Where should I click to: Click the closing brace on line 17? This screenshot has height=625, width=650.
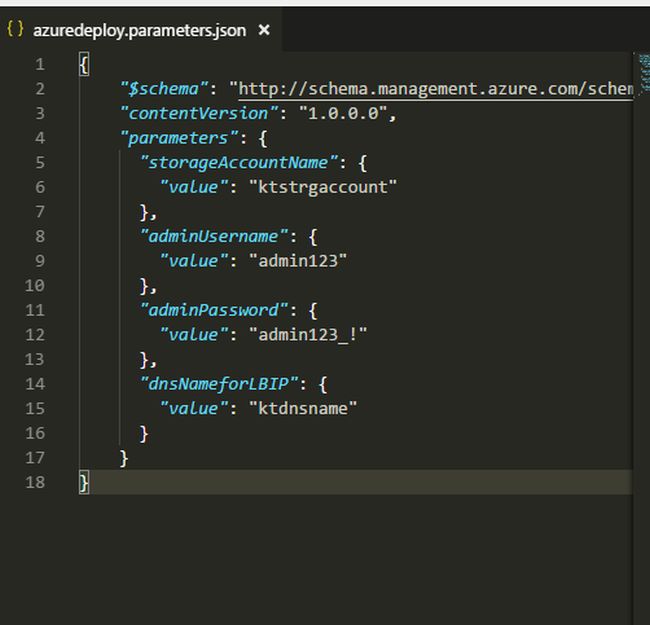click(124, 458)
